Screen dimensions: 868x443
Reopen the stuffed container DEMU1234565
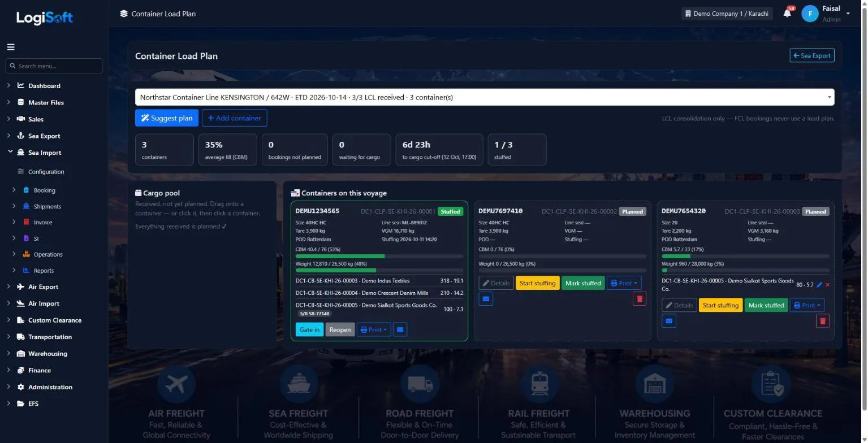tap(340, 329)
